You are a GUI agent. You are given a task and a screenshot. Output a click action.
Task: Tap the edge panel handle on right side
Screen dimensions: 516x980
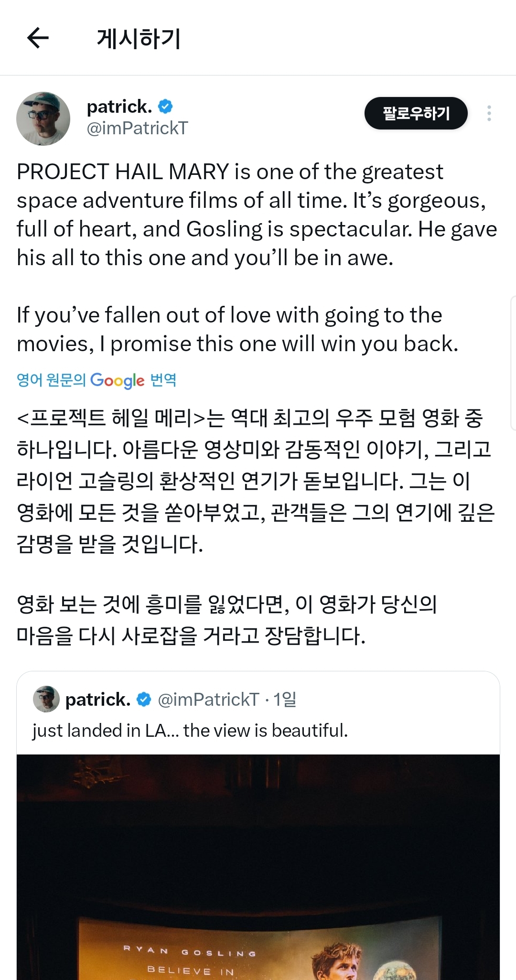(513, 363)
